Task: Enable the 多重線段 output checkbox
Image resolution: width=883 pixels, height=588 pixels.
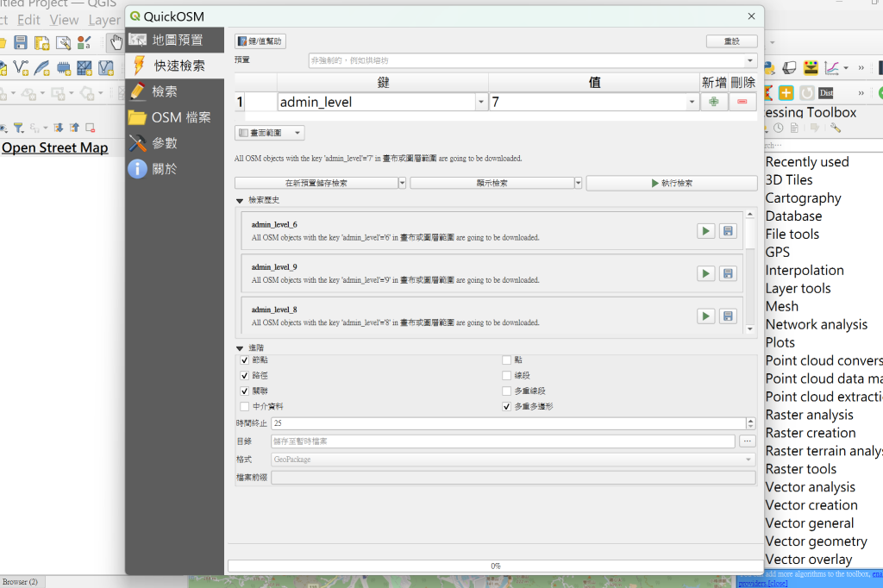Action: tap(506, 391)
